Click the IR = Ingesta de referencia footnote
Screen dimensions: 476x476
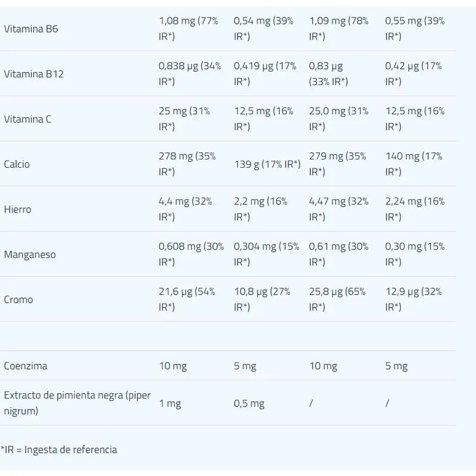tap(59, 450)
